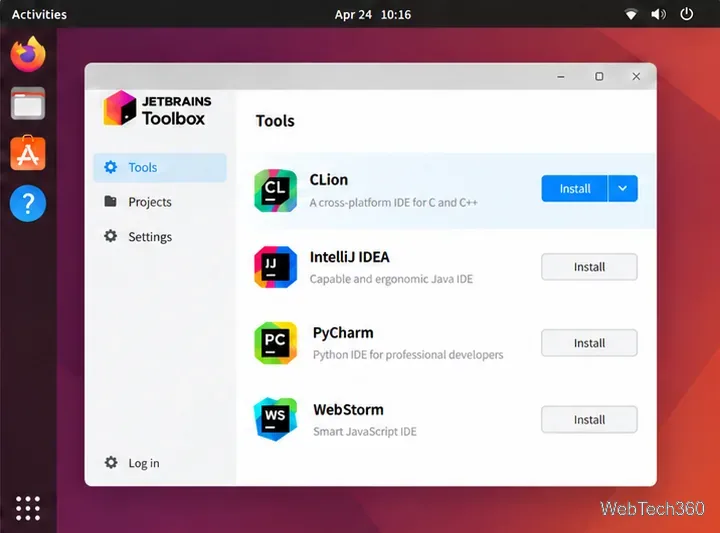Click the PyCharm application icon
This screenshot has width=720, height=533.
tap(276, 343)
